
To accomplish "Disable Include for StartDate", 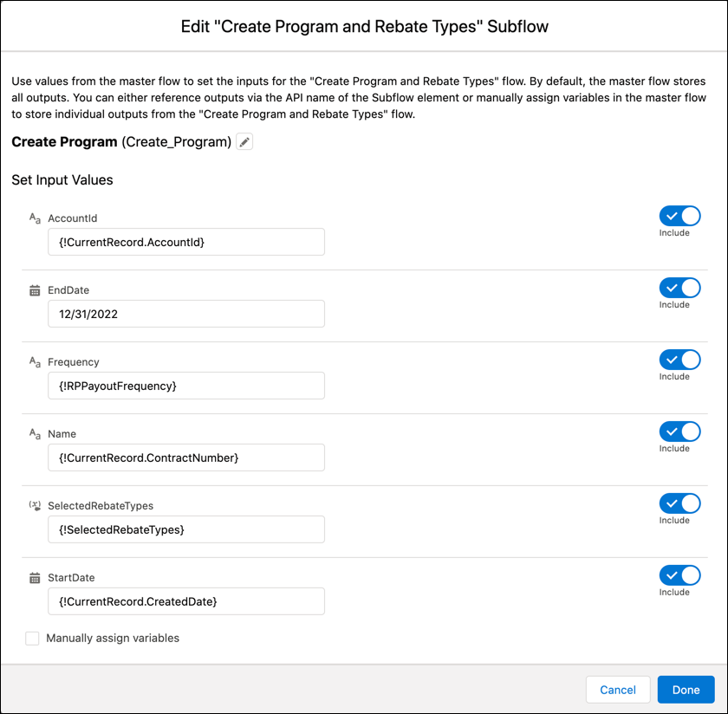I will [x=679, y=575].
